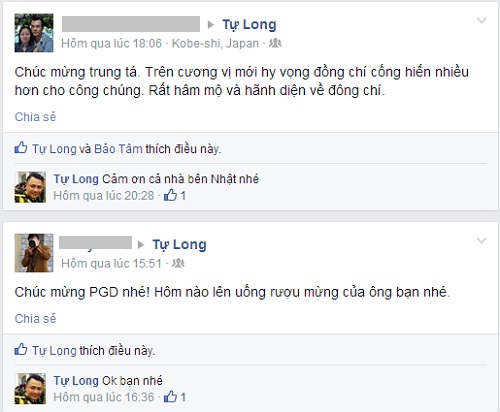
Task: Open Tự Long profile from first post header
Action: [249, 25]
